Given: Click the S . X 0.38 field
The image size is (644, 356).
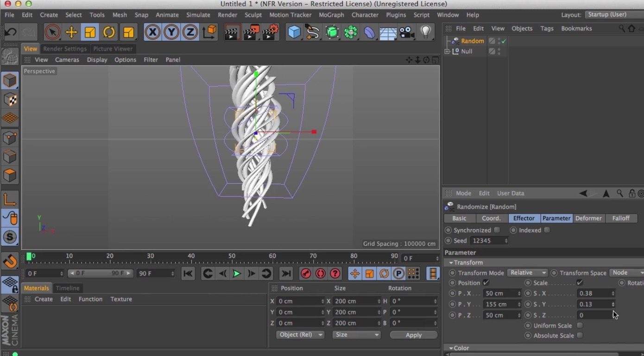Looking at the screenshot, I should click(596, 293).
